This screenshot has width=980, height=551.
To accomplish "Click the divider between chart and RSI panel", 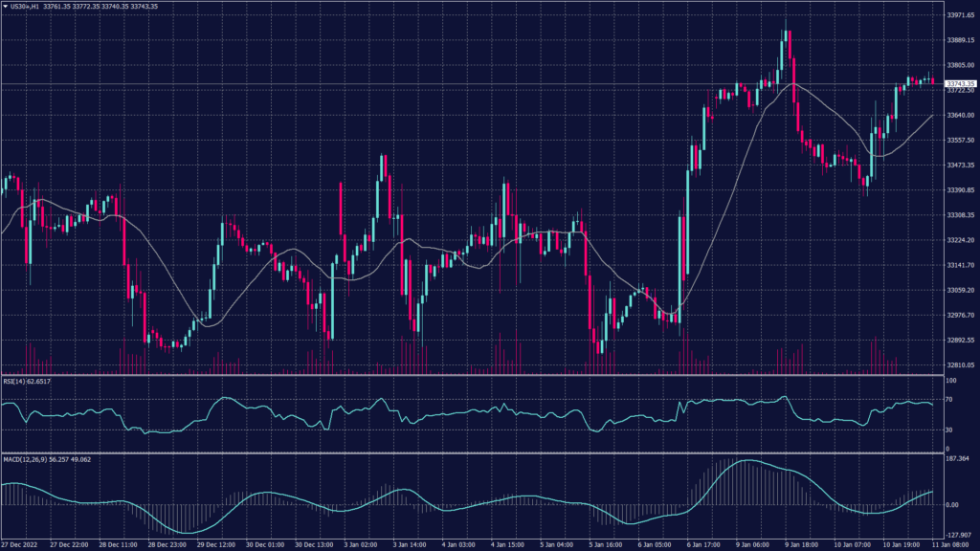I will click(469, 375).
